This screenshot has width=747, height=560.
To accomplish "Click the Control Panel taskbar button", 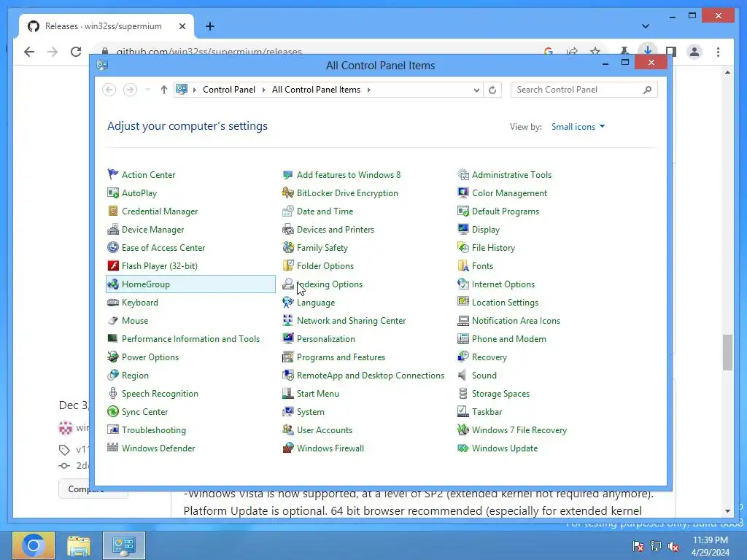I will coord(124,545).
